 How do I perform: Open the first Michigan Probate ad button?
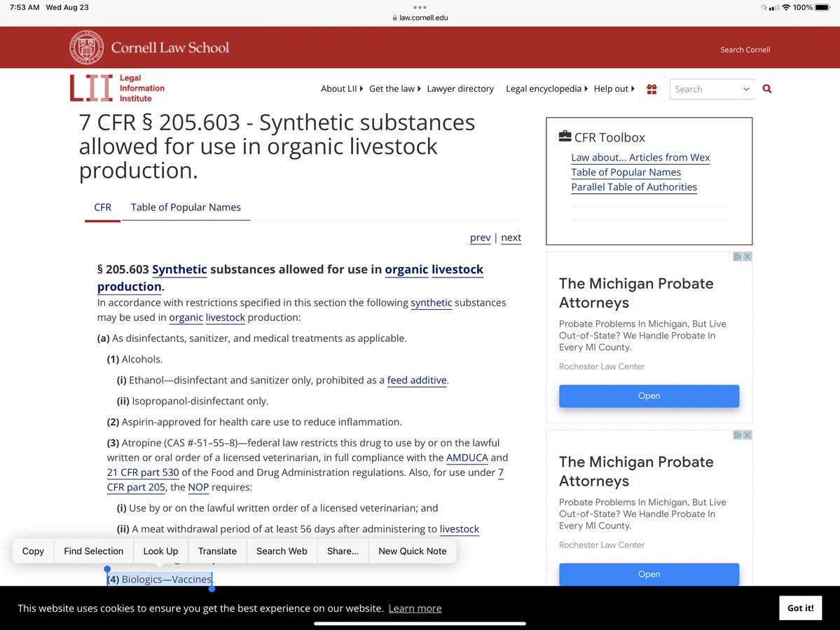649,396
